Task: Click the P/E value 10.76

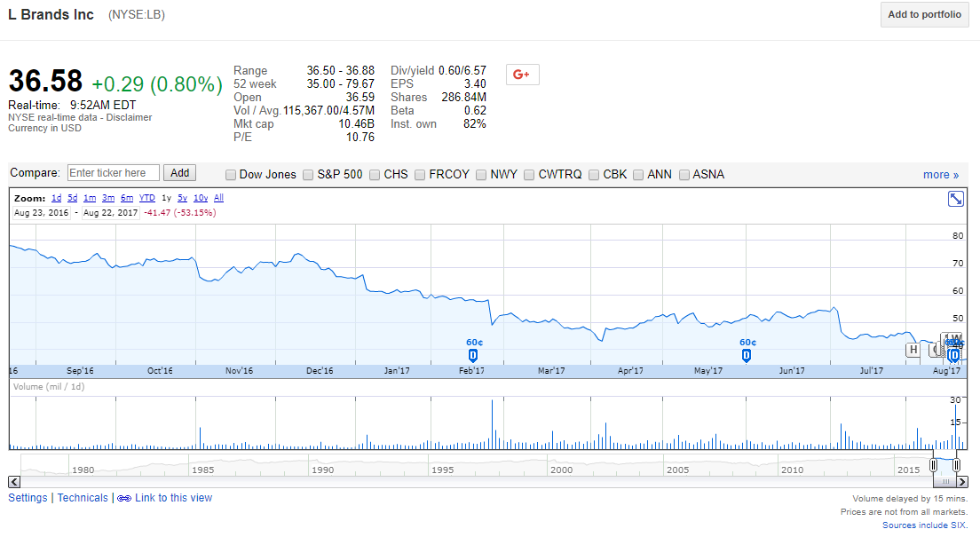Action: (360, 137)
